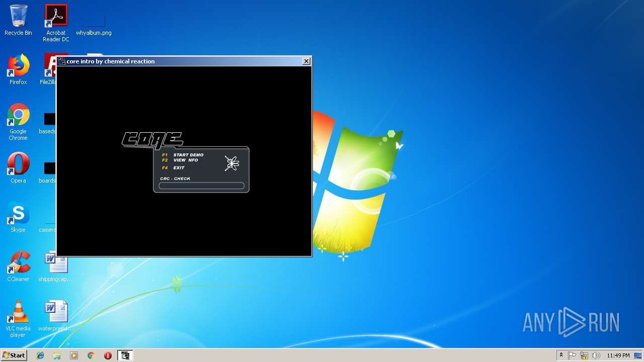644x362 pixels.
Task: Show hidden system tray icons
Action: click(x=561, y=355)
